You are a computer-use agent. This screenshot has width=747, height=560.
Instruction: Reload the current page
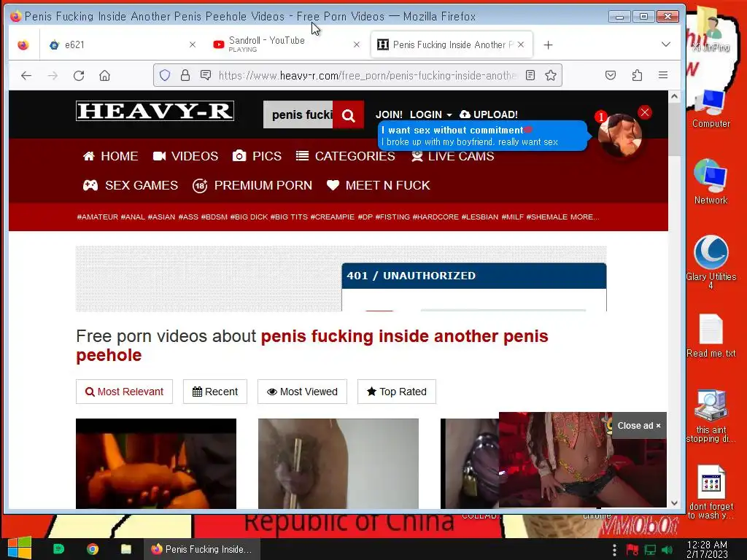[x=79, y=75]
